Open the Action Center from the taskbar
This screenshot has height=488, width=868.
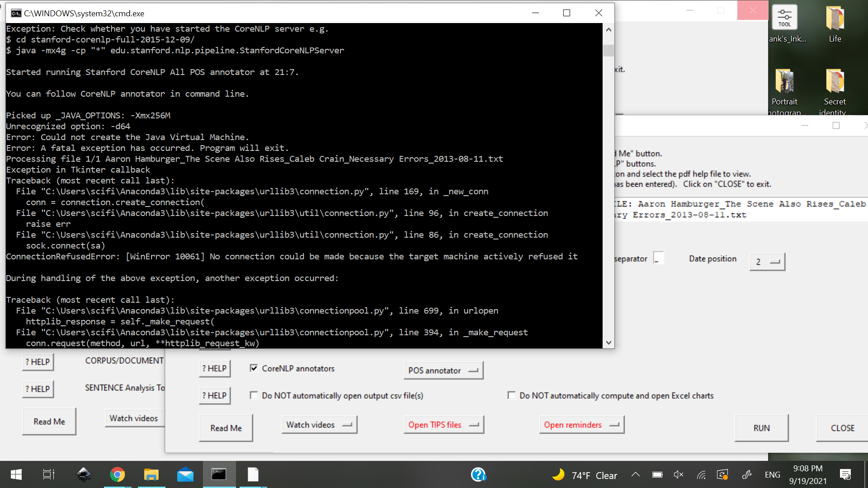[846, 474]
